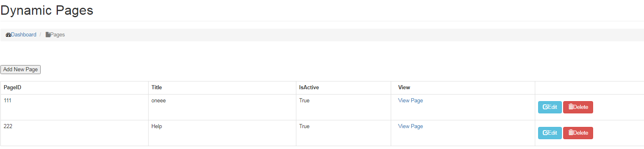This screenshot has height=149, width=644.
Task: Delete the Help page row
Action: coord(578,133)
